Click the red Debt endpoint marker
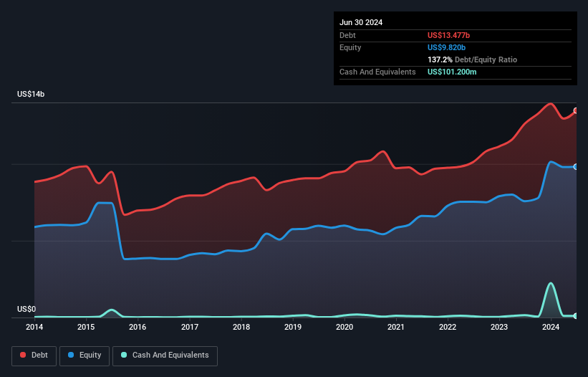Screen dimensions: 588x377 pos(576,110)
